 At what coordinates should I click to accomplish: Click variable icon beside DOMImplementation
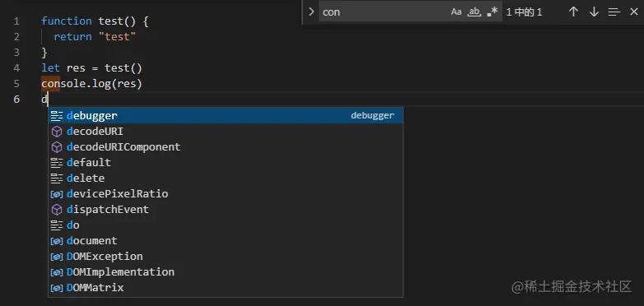coord(56,272)
